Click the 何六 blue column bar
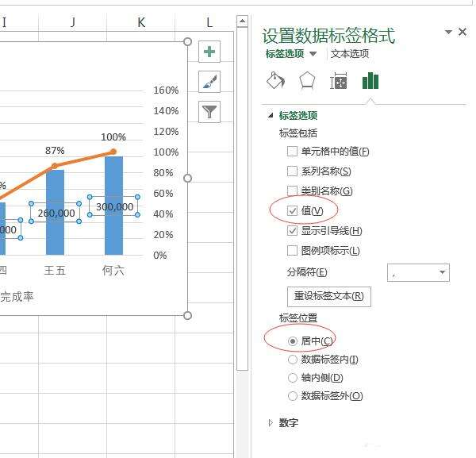The width and height of the screenshot is (476, 458). click(x=113, y=206)
